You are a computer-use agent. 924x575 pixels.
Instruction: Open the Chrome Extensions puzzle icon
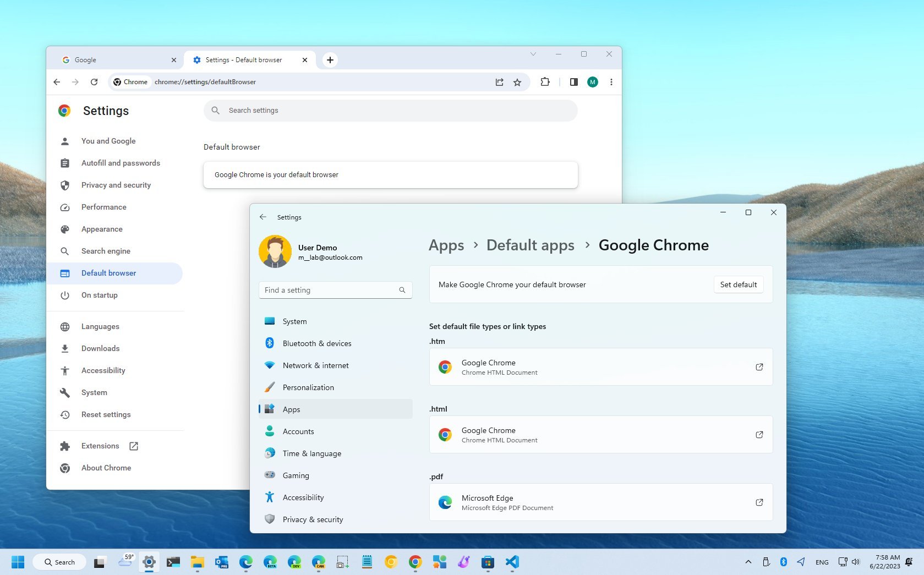coord(545,82)
